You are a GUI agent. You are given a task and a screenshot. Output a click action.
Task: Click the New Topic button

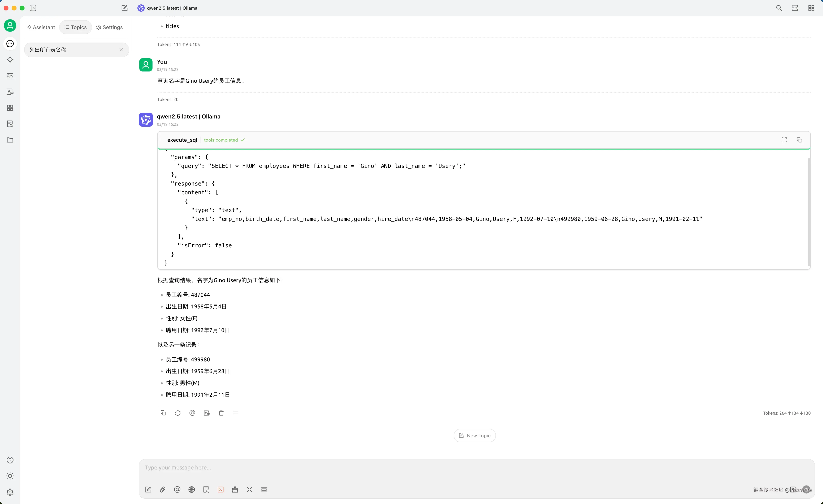click(474, 436)
